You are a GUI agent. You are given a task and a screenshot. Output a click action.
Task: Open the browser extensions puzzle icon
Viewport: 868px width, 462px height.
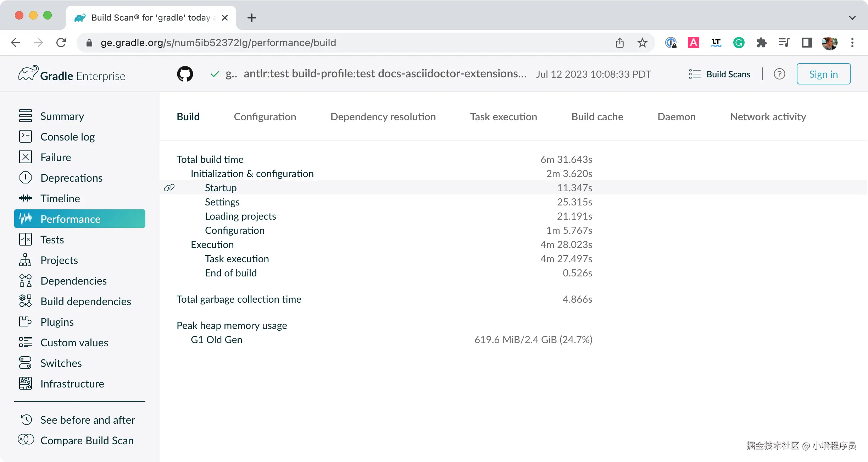pyautogui.click(x=761, y=43)
